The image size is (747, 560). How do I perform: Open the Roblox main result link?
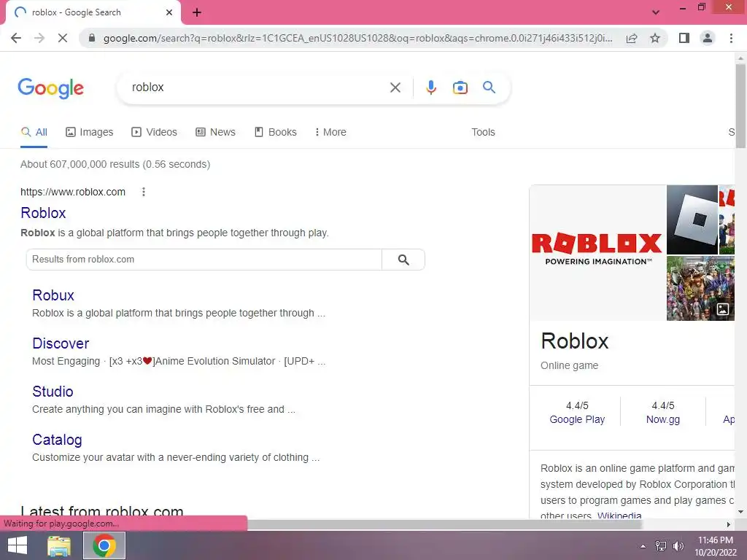(x=43, y=213)
